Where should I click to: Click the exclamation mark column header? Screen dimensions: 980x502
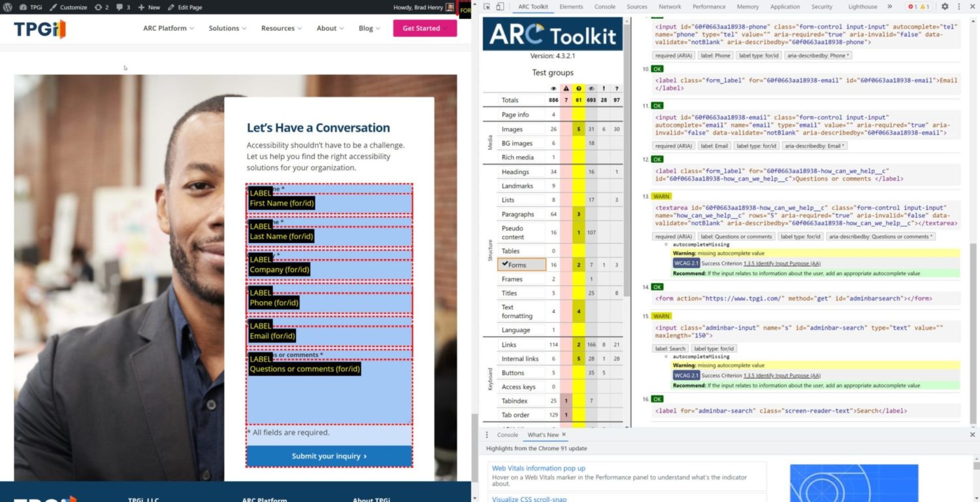(x=604, y=88)
